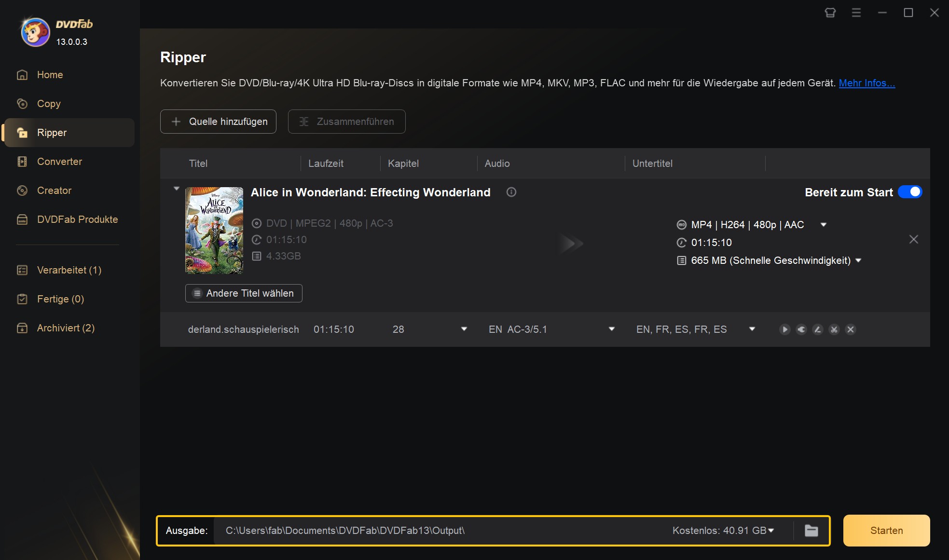Image resolution: width=949 pixels, height=560 pixels.
Task: Click Andere Titel wählen
Action: (x=244, y=293)
